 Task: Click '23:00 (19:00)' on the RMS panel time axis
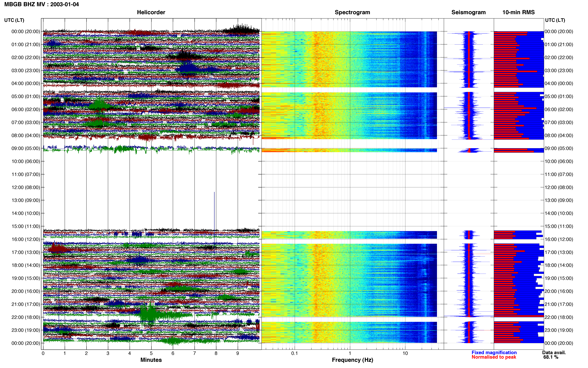tap(559, 330)
